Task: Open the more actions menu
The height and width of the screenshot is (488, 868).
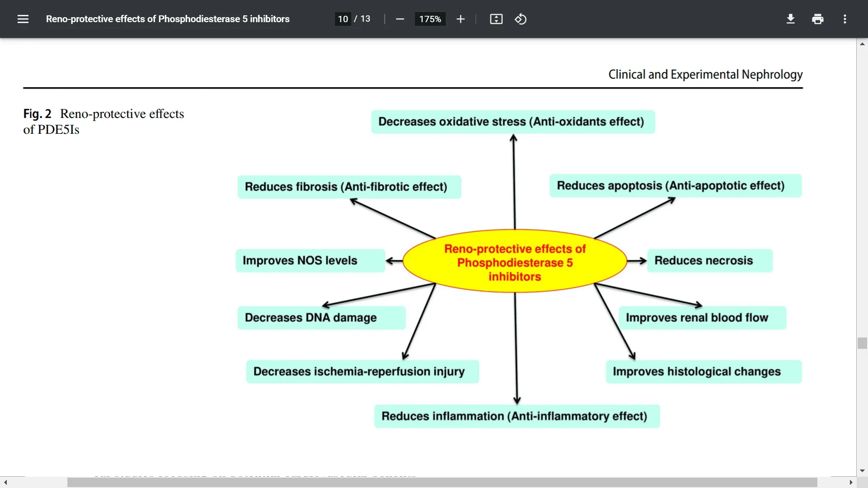Action: [844, 19]
